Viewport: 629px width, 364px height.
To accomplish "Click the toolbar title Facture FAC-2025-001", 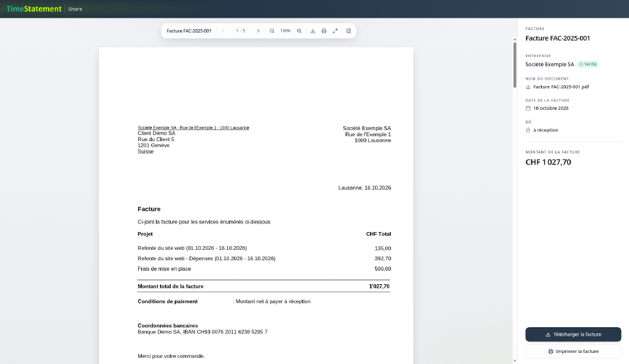I will pos(189,31).
